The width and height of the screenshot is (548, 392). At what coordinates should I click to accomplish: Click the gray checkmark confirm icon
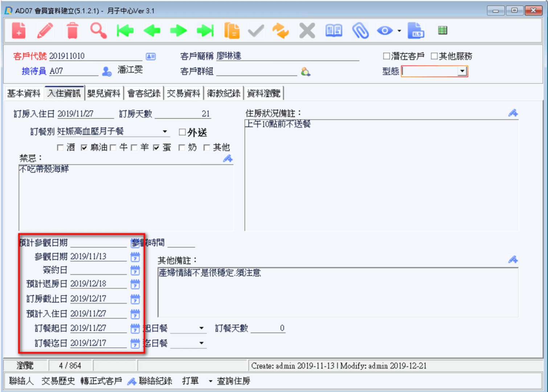click(x=256, y=30)
